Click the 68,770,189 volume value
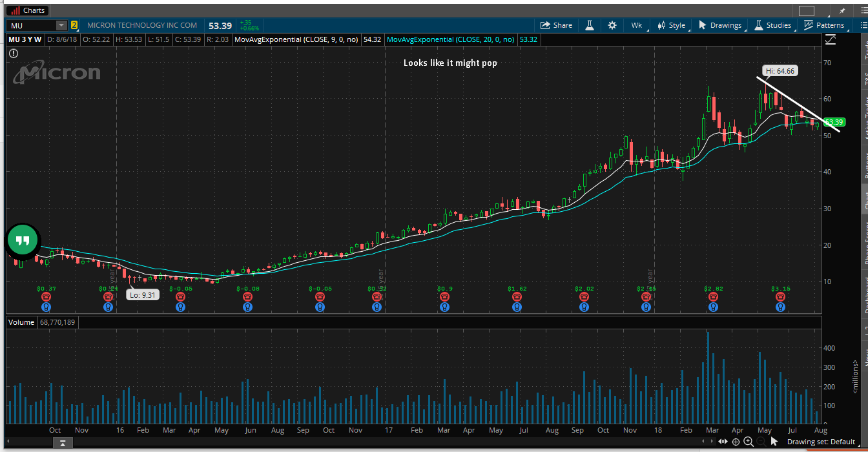The height and width of the screenshot is (452, 868). (x=56, y=322)
